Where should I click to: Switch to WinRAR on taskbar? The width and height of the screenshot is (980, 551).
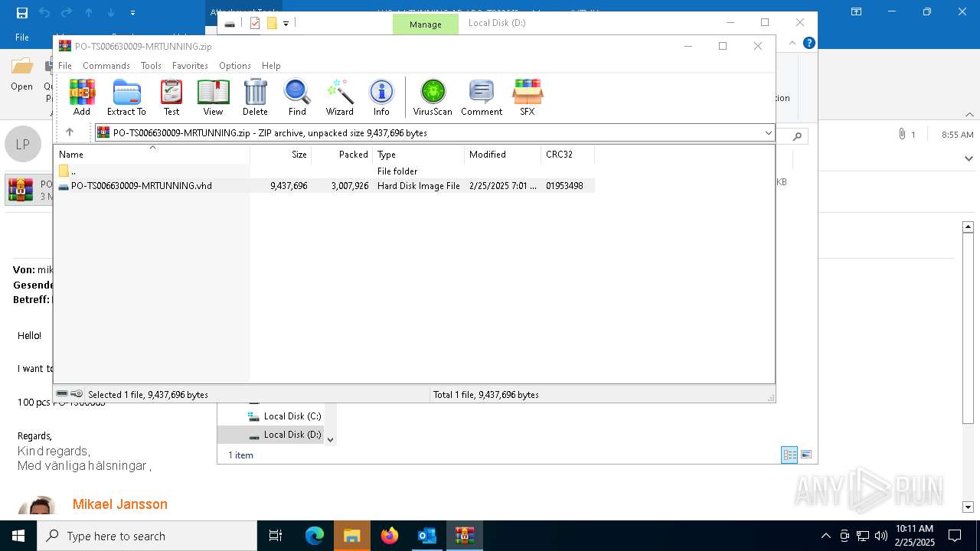(464, 536)
